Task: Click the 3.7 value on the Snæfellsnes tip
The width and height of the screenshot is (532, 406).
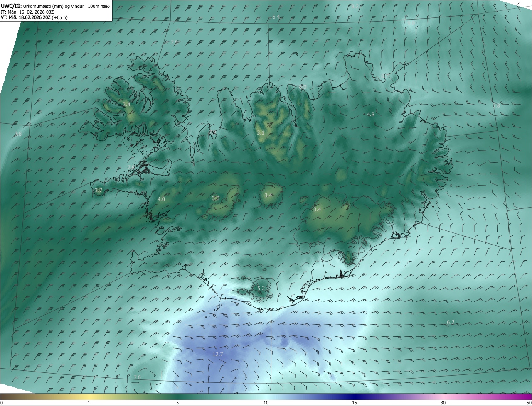Action: pyautogui.click(x=98, y=190)
